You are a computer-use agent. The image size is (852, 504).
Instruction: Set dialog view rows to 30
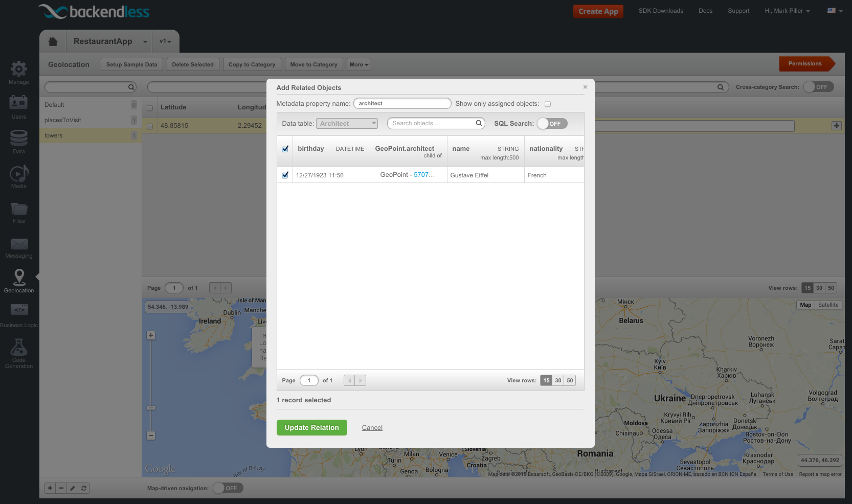point(558,380)
